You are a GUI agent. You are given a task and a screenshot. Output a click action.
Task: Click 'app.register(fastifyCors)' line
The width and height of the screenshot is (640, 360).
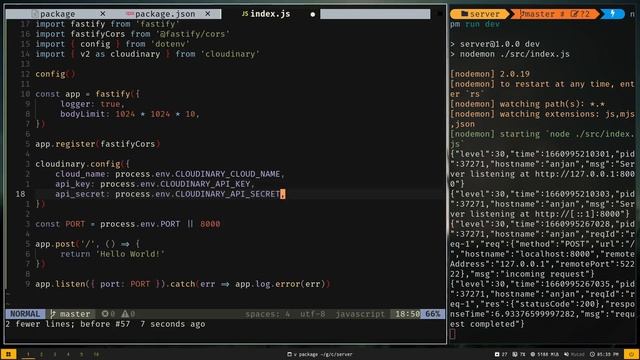pyautogui.click(x=98, y=144)
